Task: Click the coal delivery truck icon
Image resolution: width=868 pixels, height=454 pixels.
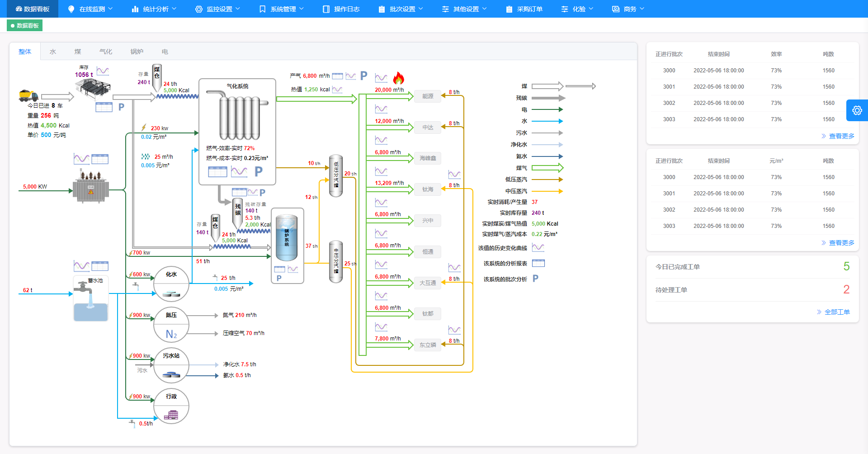Action: [28, 95]
